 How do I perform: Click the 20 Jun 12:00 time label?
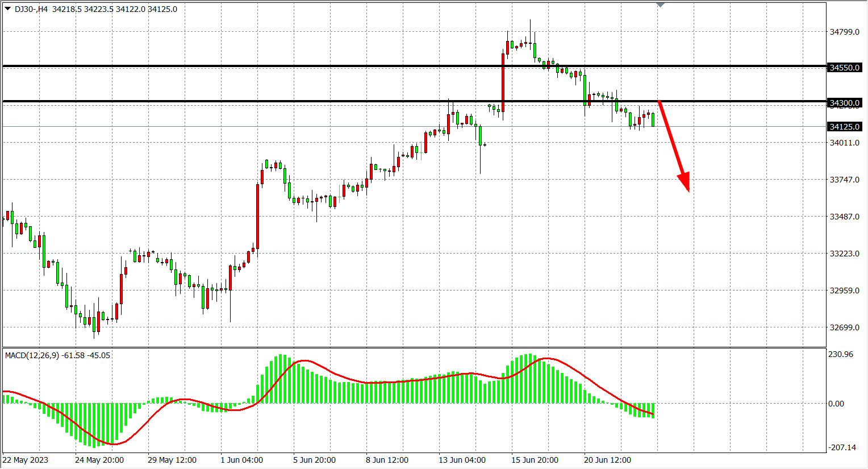[x=607, y=460]
